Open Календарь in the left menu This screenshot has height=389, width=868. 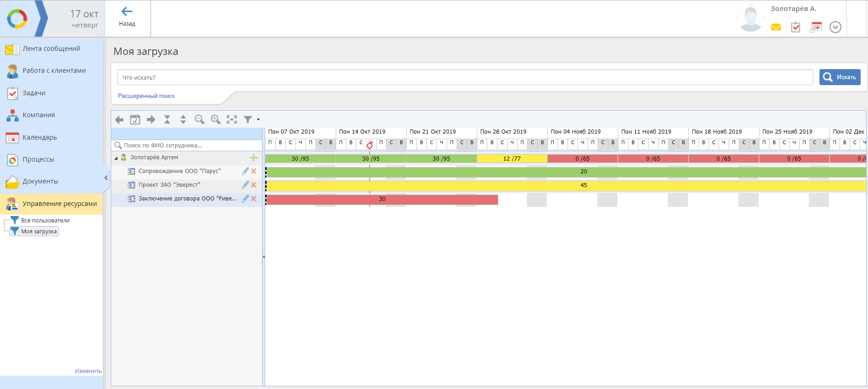tap(39, 137)
